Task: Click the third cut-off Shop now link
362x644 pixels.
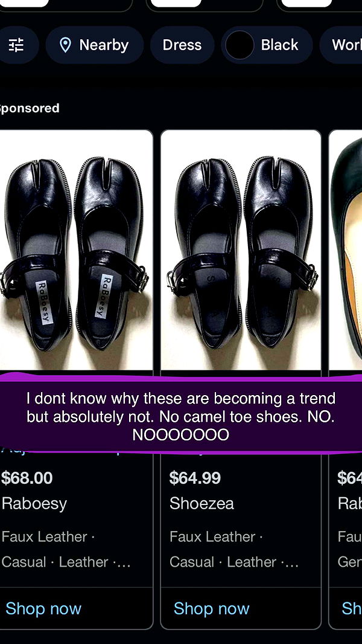Action: 352,608
